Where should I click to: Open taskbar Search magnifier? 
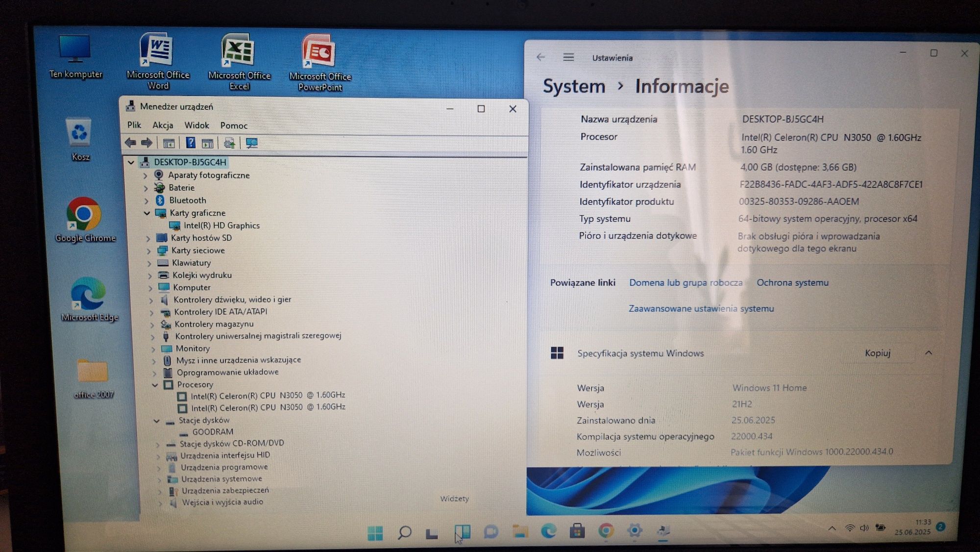tap(404, 532)
